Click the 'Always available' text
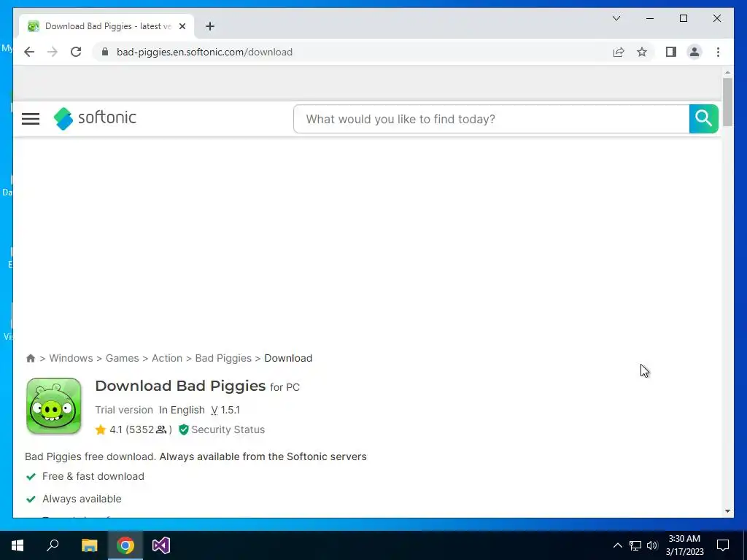Screen dimensions: 747x560 82,499
